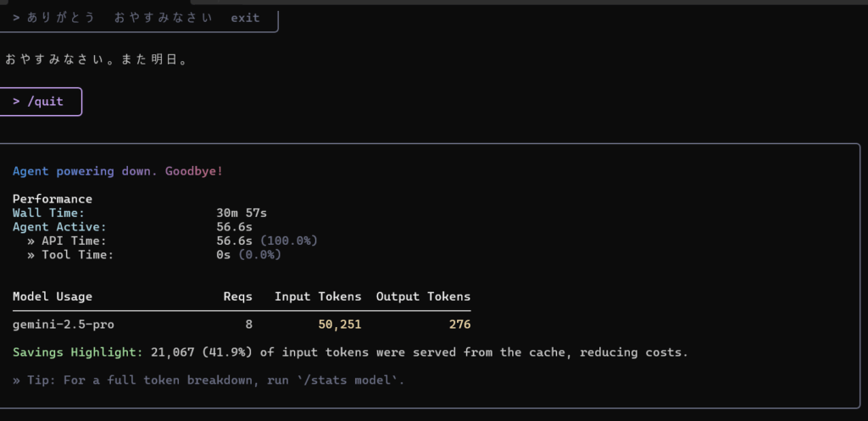Click the 50,251 input tokens value
This screenshot has height=421, width=868.
[x=340, y=324]
